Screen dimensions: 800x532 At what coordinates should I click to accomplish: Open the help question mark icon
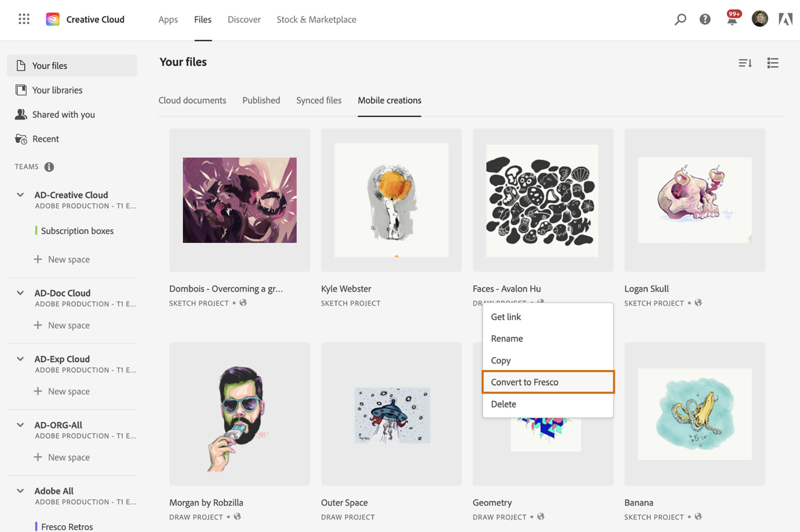tap(705, 19)
